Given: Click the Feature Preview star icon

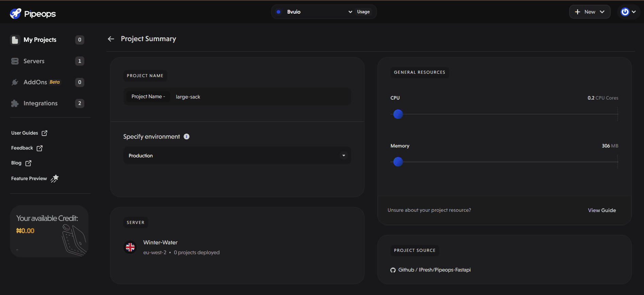Looking at the screenshot, I should click(55, 178).
